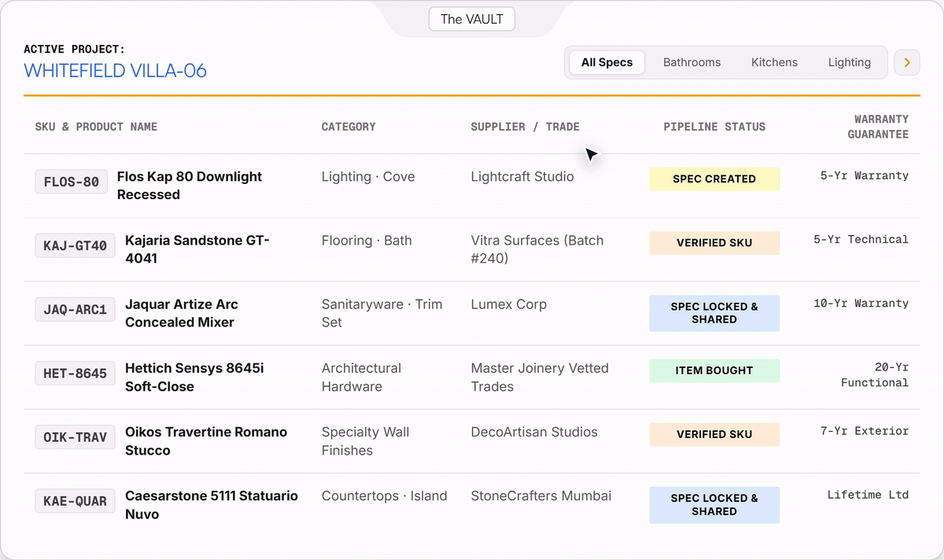Click the KAE-QUAR SKU badge
The height and width of the screenshot is (560, 944).
[x=76, y=500]
